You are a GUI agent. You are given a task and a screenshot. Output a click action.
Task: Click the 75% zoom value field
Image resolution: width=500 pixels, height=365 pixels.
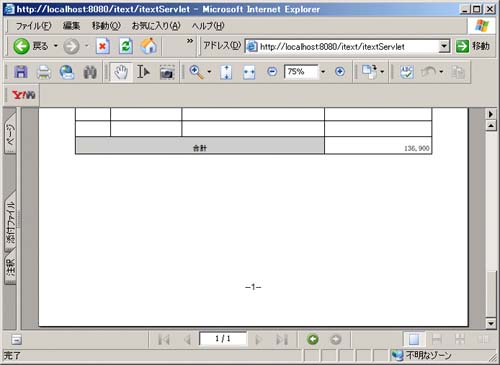[x=301, y=72]
